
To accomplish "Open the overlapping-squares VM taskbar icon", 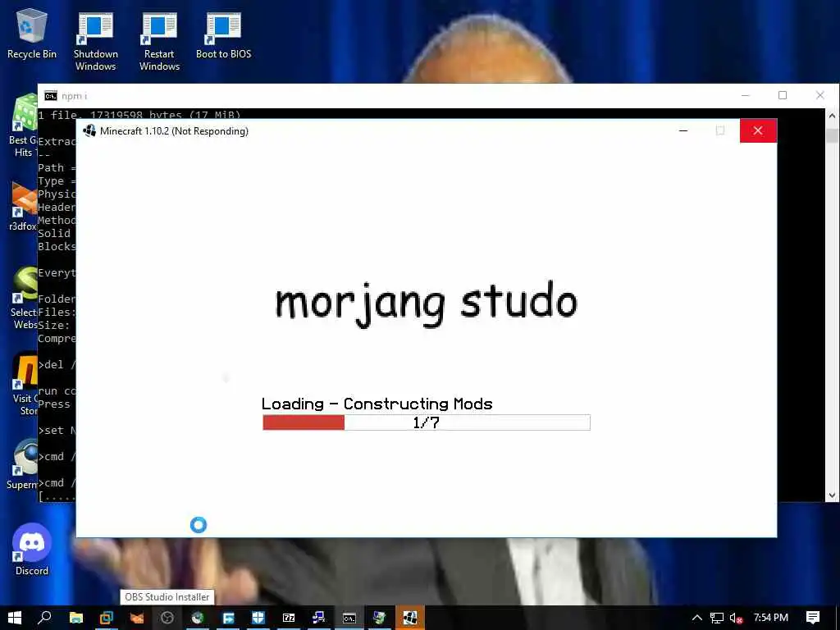I will (106, 618).
